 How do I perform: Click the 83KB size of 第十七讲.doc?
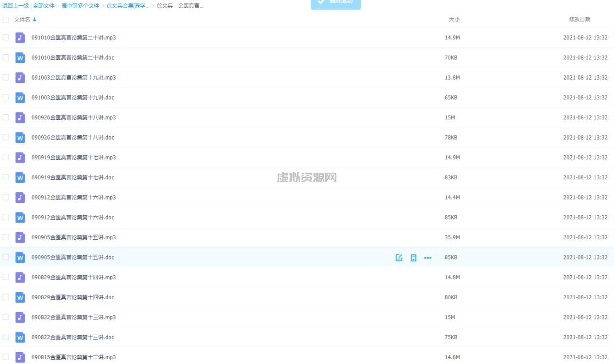click(451, 177)
